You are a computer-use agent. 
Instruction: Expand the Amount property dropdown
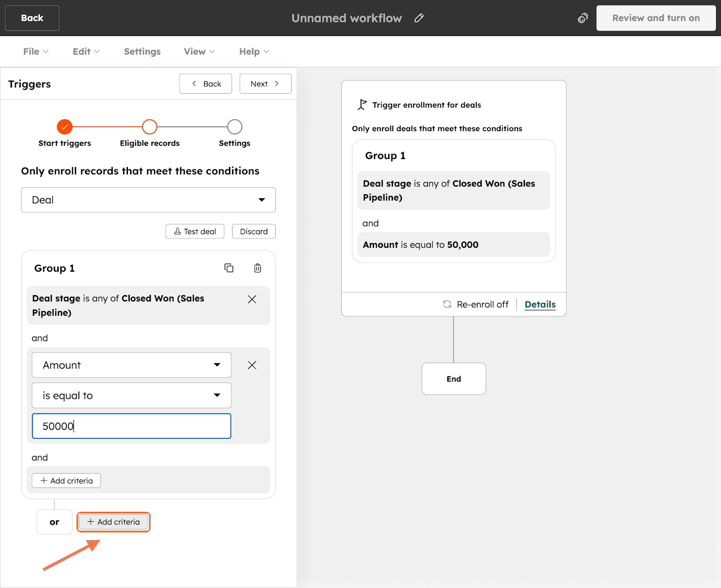coord(131,365)
